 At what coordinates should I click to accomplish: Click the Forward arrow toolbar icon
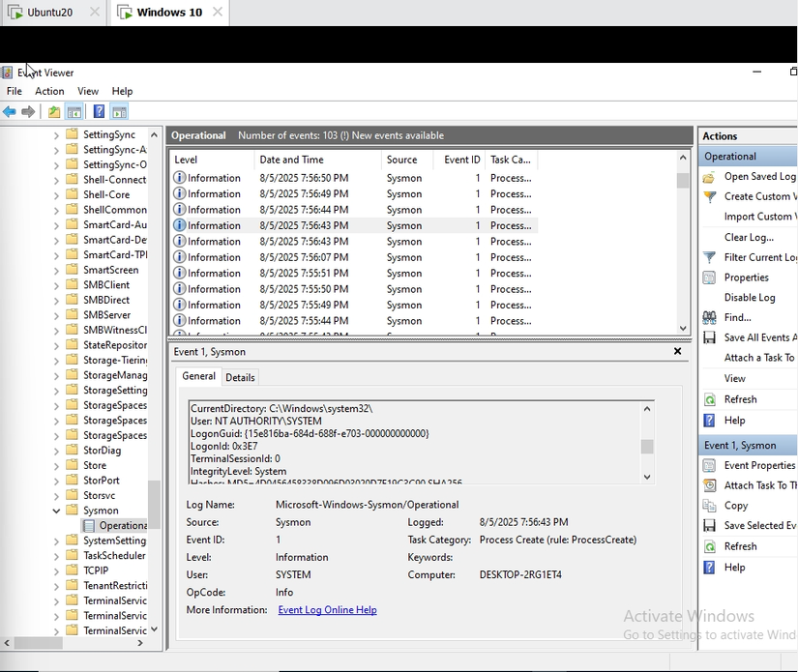point(28,111)
